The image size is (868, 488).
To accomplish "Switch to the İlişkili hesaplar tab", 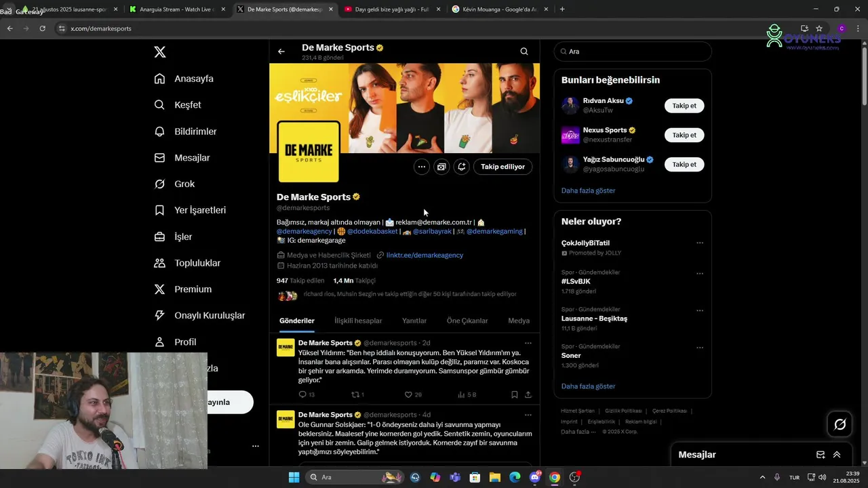I will coord(358,321).
